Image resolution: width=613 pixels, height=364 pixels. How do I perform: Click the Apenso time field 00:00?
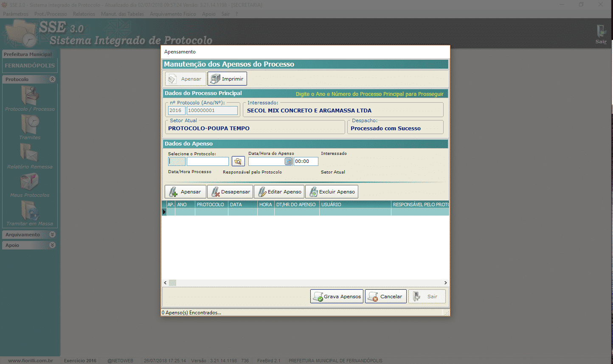tap(306, 161)
